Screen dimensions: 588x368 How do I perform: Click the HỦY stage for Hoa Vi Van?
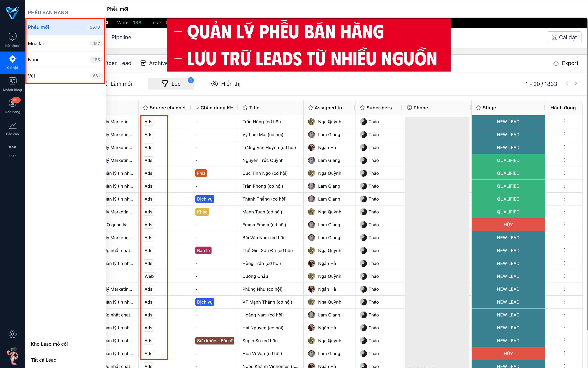pos(508,353)
